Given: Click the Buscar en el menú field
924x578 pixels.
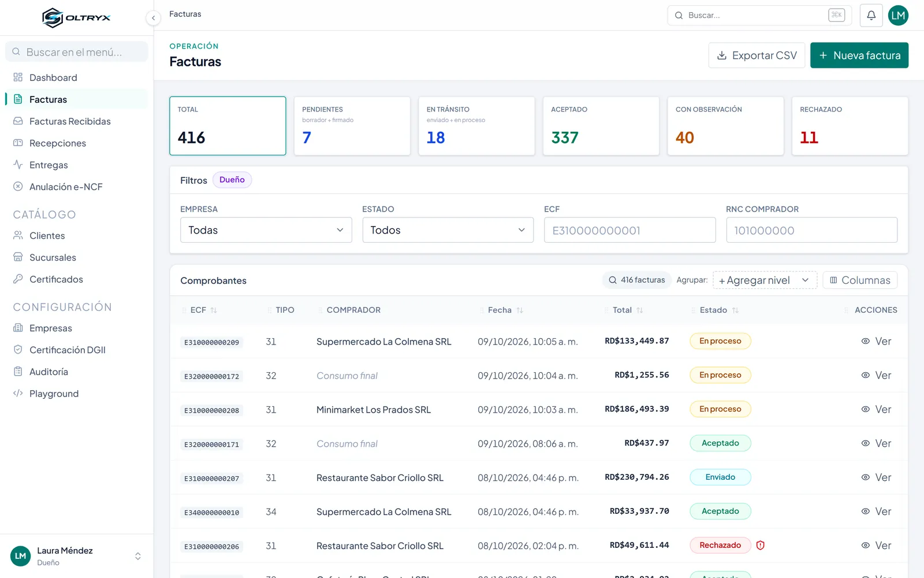Looking at the screenshot, I should click(x=76, y=52).
